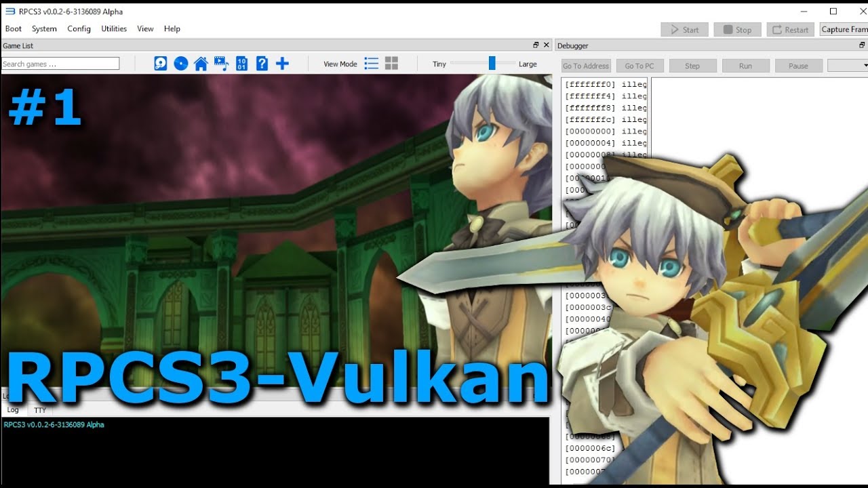Click the Debugger panel title
The width and height of the screenshot is (868, 488).
[x=573, y=45]
